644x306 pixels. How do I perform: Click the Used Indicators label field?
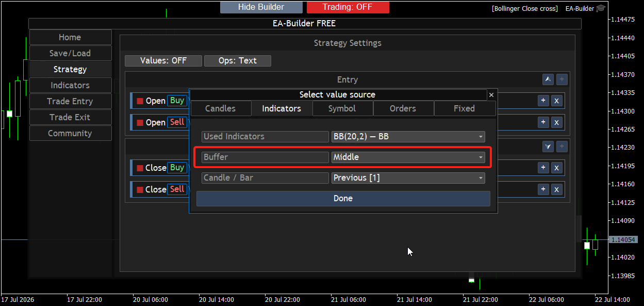(x=265, y=137)
